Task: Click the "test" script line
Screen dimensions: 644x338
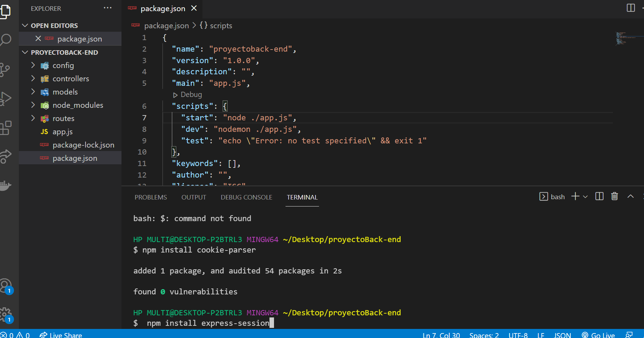Action: click(304, 141)
